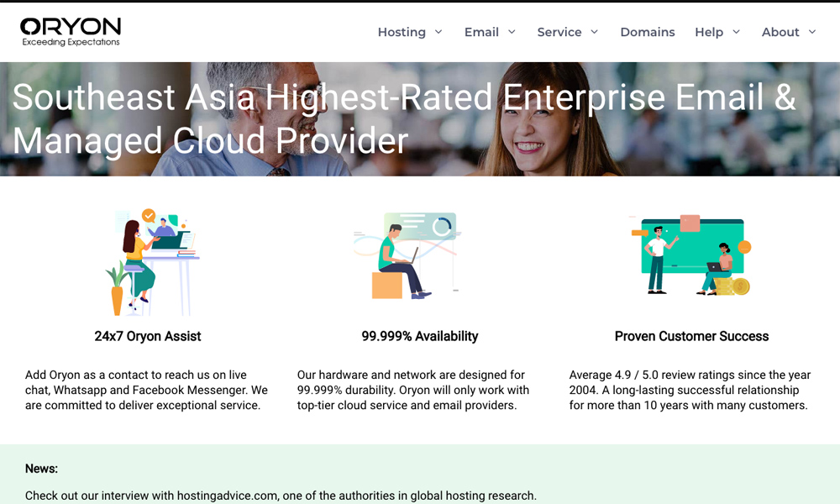Click the Help nav item

coord(708,32)
